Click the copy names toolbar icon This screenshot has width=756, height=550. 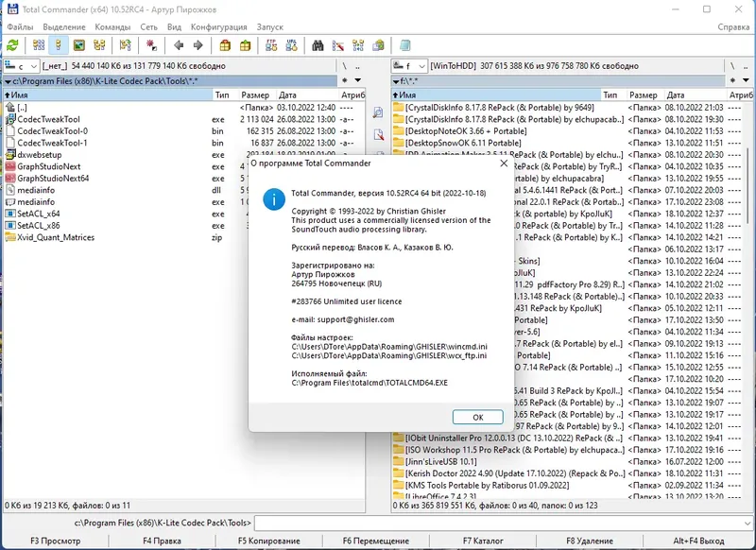(x=379, y=45)
